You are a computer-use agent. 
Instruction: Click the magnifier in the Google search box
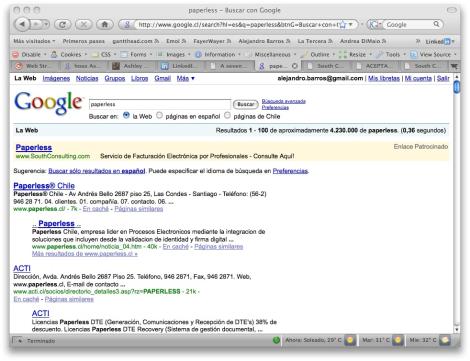[436, 24]
